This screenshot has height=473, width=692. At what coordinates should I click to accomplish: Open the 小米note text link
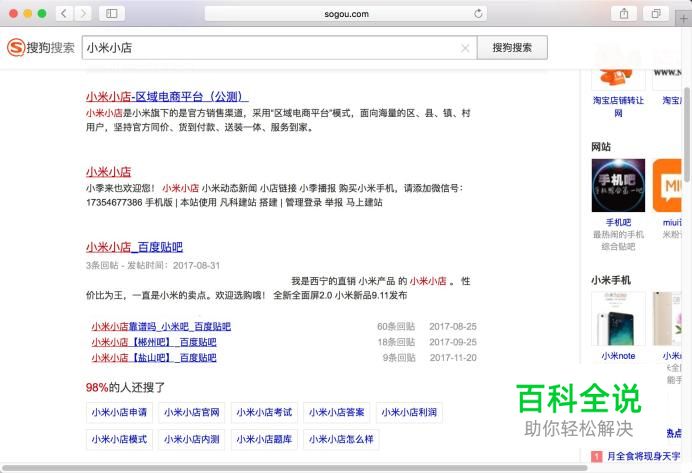(x=618, y=356)
